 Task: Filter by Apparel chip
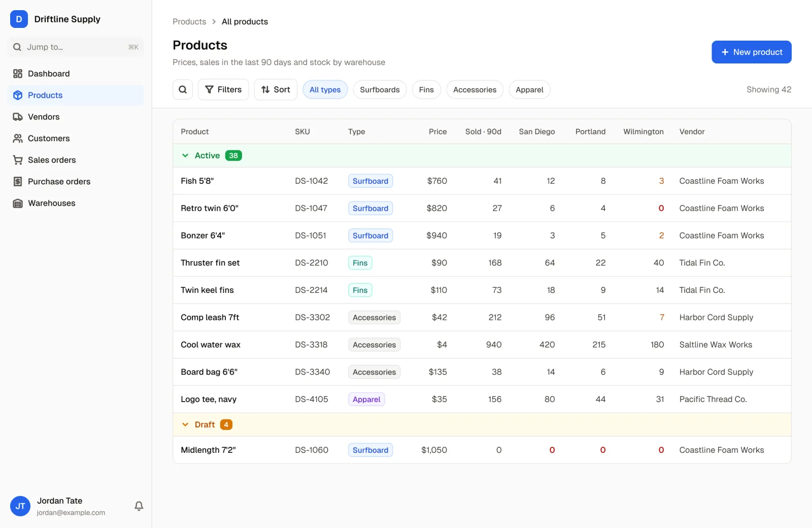pyautogui.click(x=529, y=89)
